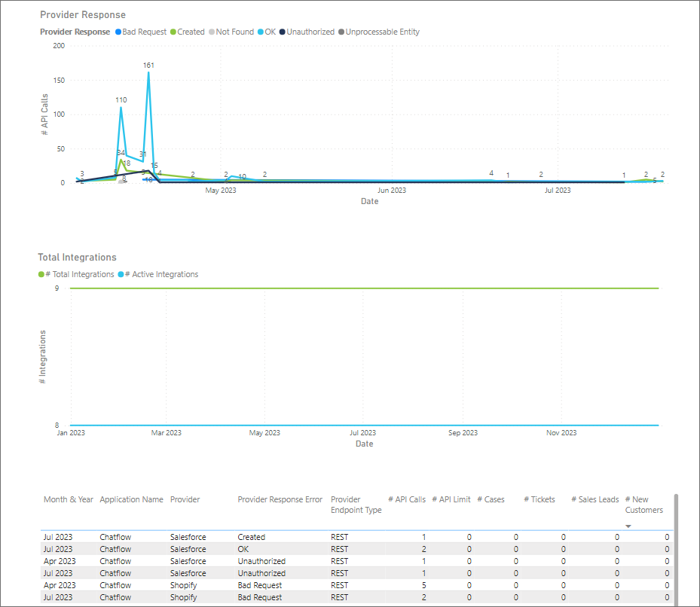Select the # Active Integrations legend item
Screen dimensions: 700x607
[x=161, y=275]
